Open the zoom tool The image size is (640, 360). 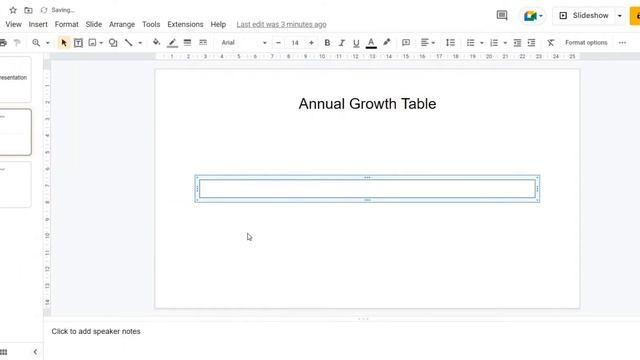(36, 42)
